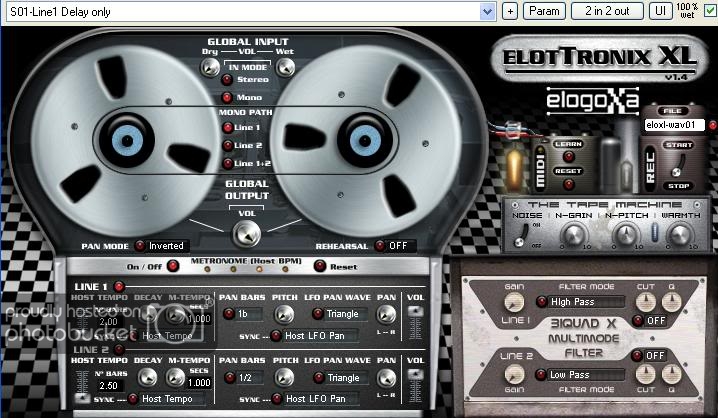Screen dimensions: 718x418
Task: Toggle the REC START/STOP switch
Action: pyautogui.click(x=678, y=166)
